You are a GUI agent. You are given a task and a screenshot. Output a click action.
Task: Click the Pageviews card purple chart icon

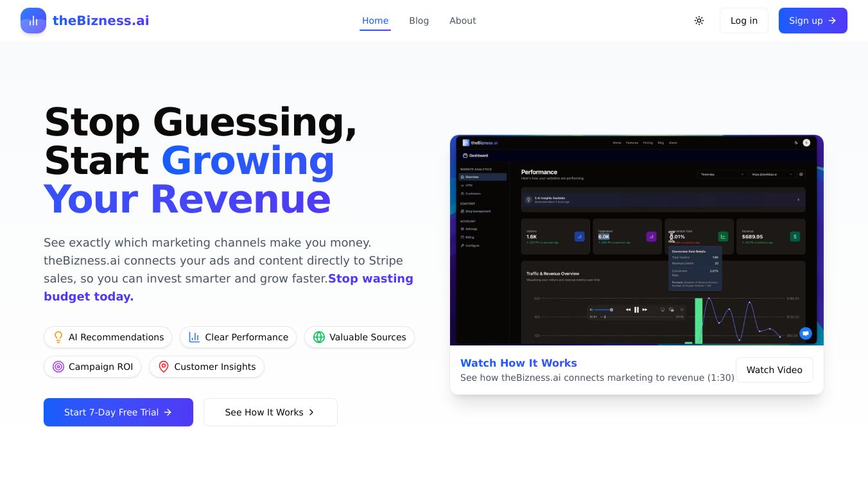click(x=651, y=236)
